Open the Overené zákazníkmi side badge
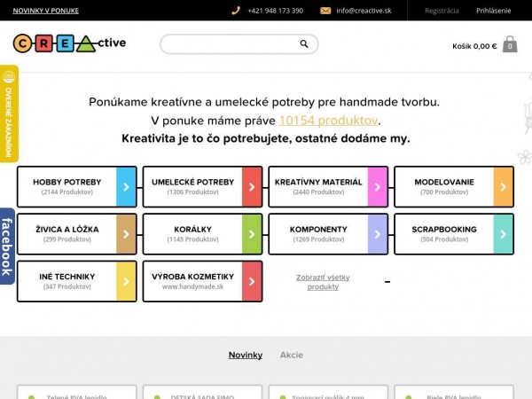532x399 pixels. (x=9, y=113)
